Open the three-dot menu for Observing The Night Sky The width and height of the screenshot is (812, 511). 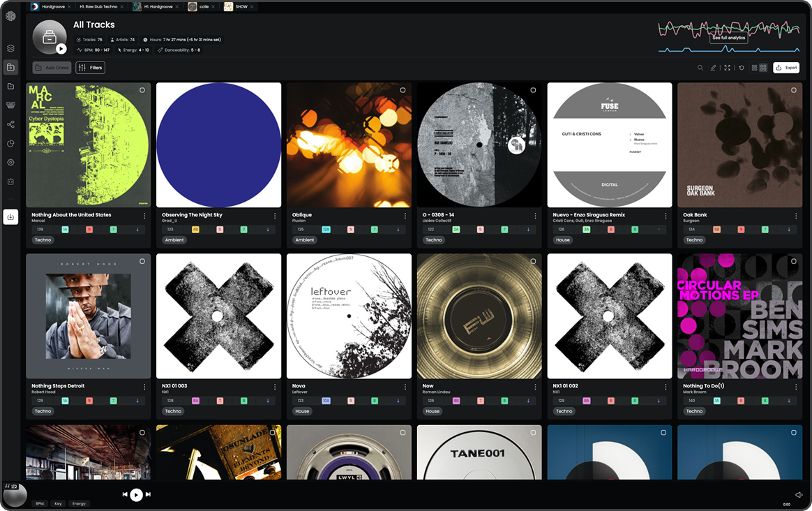(274, 216)
